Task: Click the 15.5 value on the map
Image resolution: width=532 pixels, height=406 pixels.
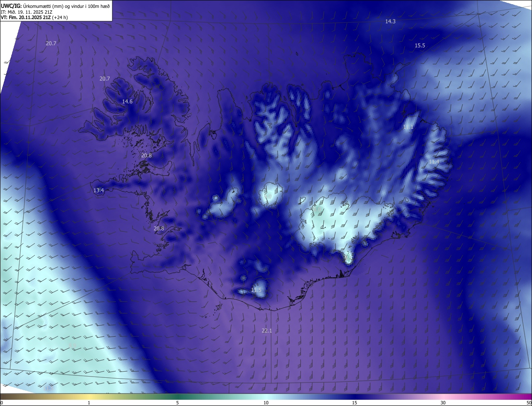Action: pos(420,46)
